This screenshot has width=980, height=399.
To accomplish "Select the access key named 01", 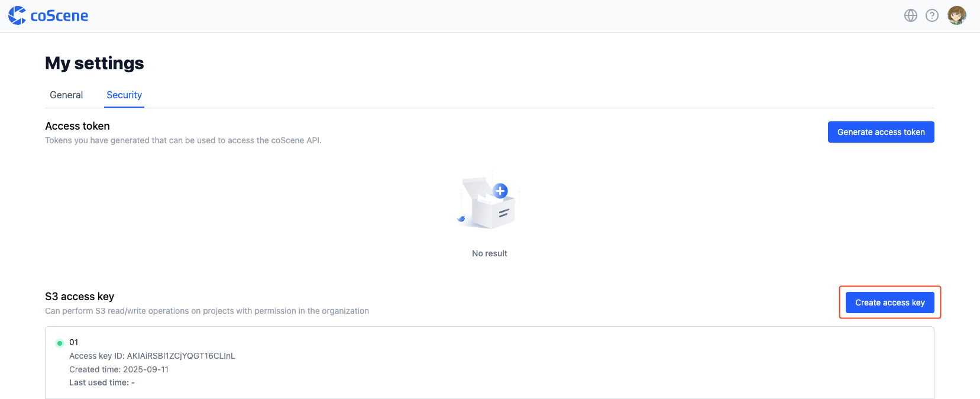I will click(74, 342).
